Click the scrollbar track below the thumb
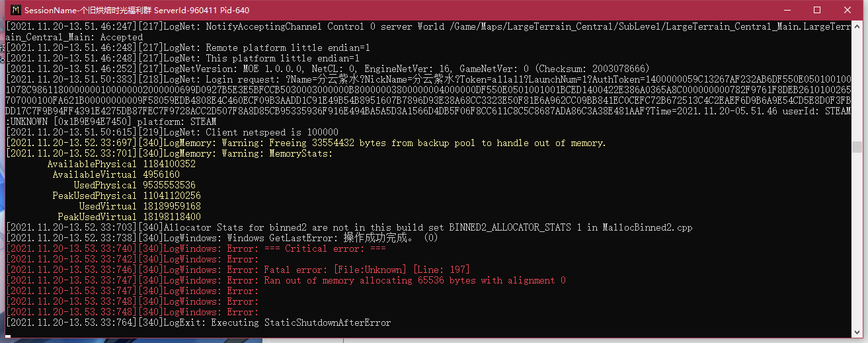This screenshot has height=343, width=868. tap(857, 238)
